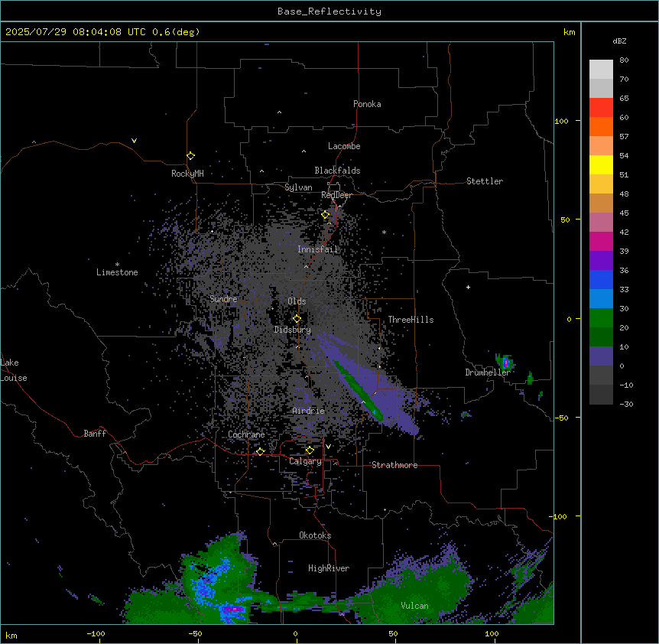Image resolution: width=659 pixels, height=644 pixels.
Task: Click the green streak echo east of Airdrie
Action: [x=359, y=391]
